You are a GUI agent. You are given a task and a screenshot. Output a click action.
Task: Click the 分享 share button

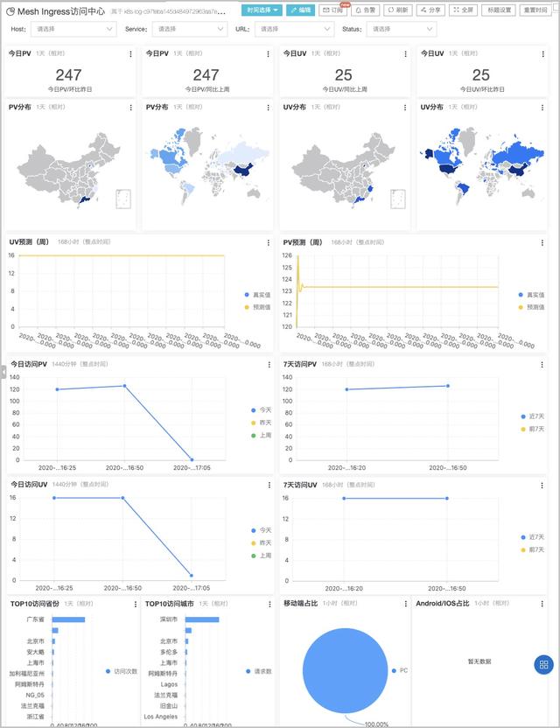click(x=430, y=10)
